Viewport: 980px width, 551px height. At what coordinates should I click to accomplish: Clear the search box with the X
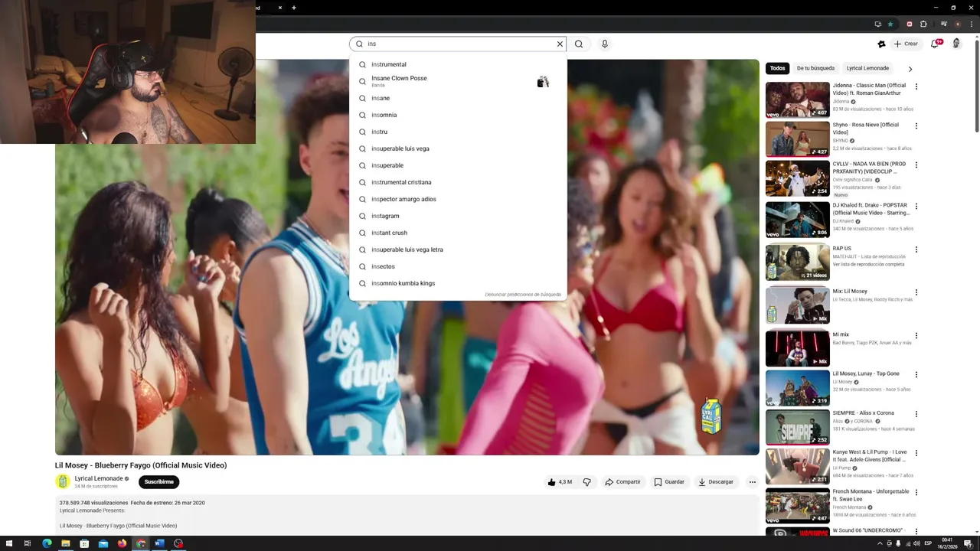click(x=560, y=44)
